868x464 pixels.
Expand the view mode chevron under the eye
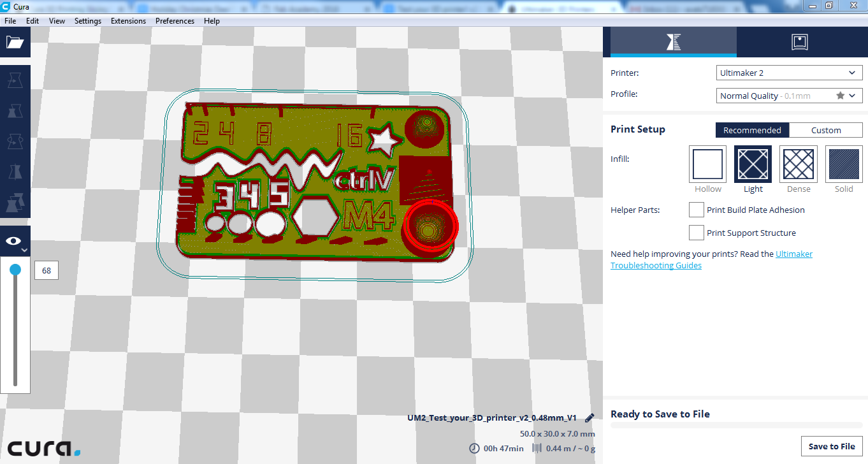(24, 250)
